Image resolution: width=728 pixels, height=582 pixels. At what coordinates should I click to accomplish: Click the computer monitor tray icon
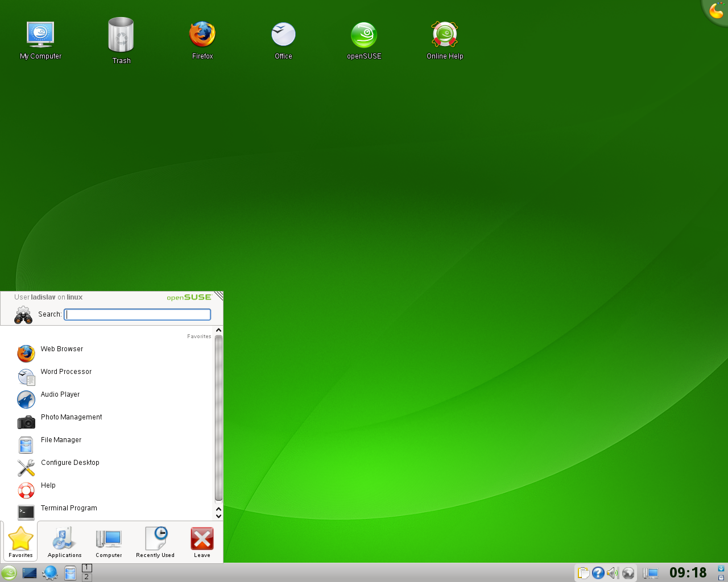click(x=650, y=573)
